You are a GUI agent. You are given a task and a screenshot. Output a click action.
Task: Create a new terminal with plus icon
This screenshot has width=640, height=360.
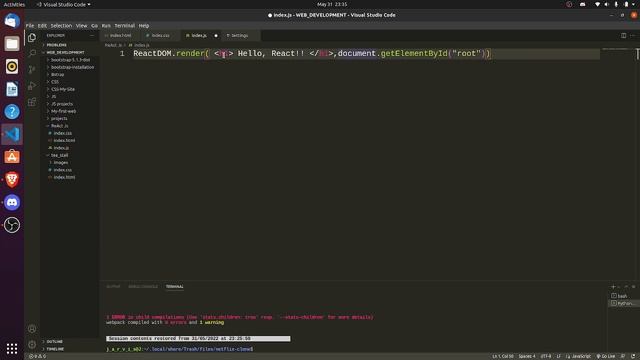[613, 287]
